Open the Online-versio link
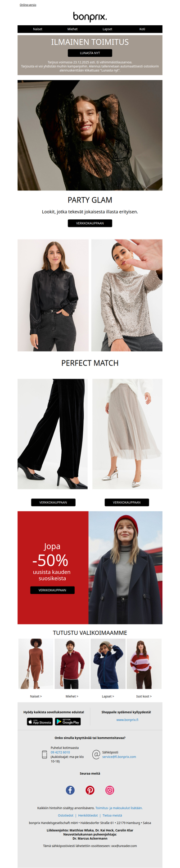 click(28, 5)
